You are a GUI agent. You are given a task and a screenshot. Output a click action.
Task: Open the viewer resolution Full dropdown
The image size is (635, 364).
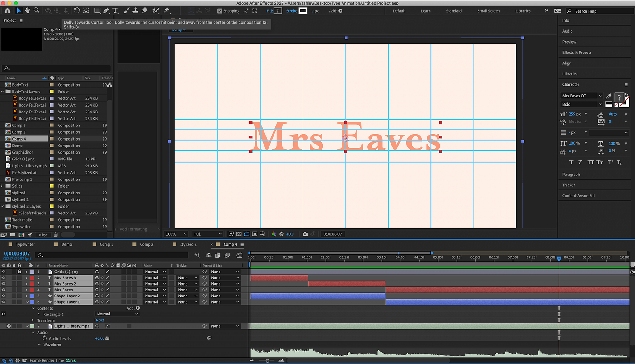(208, 234)
